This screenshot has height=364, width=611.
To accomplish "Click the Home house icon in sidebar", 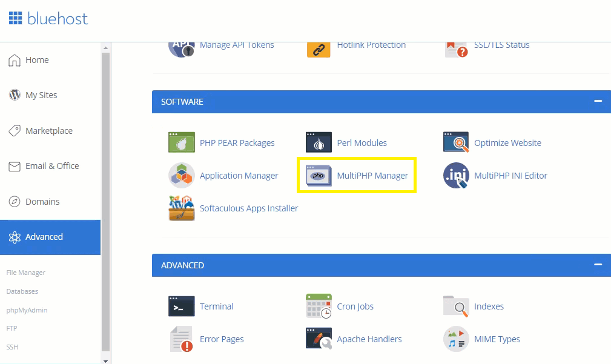I will click(x=15, y=60).
